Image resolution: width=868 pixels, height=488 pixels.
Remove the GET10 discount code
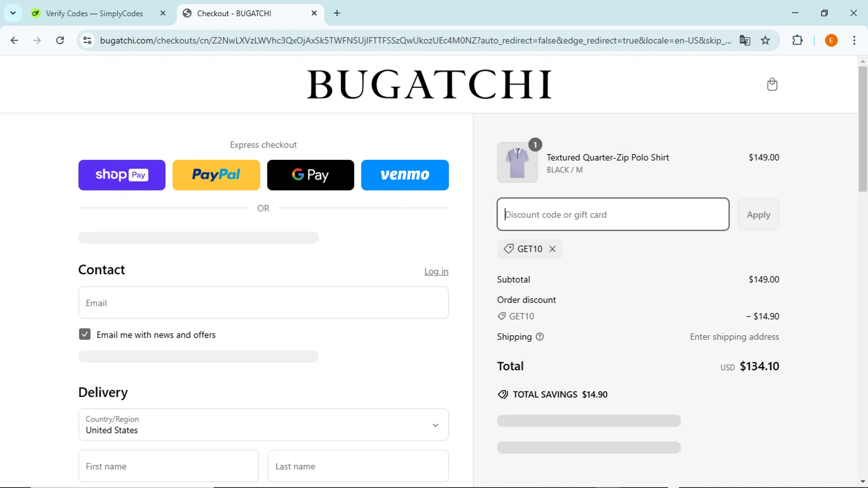point(553,249)
